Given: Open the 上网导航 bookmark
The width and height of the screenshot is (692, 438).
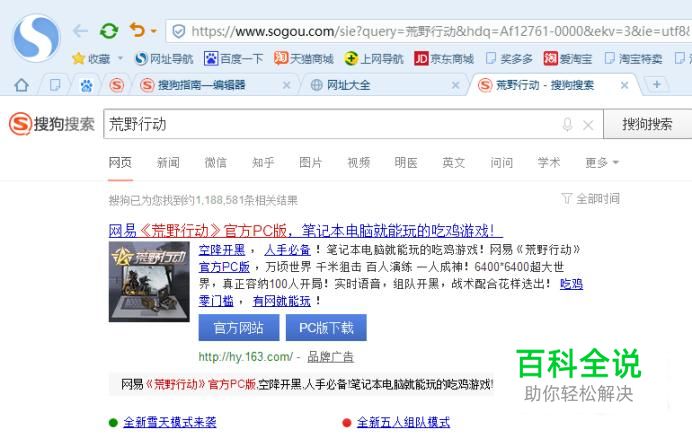Looking at the screenshot, I should [374, 58].
